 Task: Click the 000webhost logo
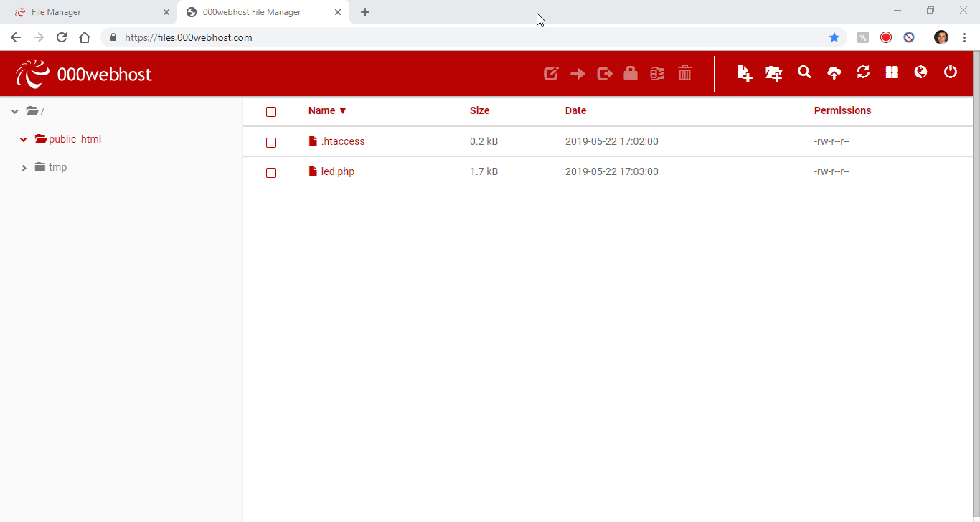(x=83, y=73)
